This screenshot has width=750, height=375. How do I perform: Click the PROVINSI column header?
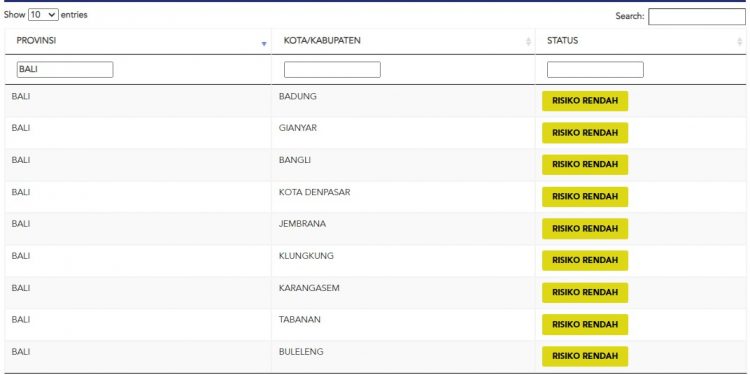(x=138, y=41)
